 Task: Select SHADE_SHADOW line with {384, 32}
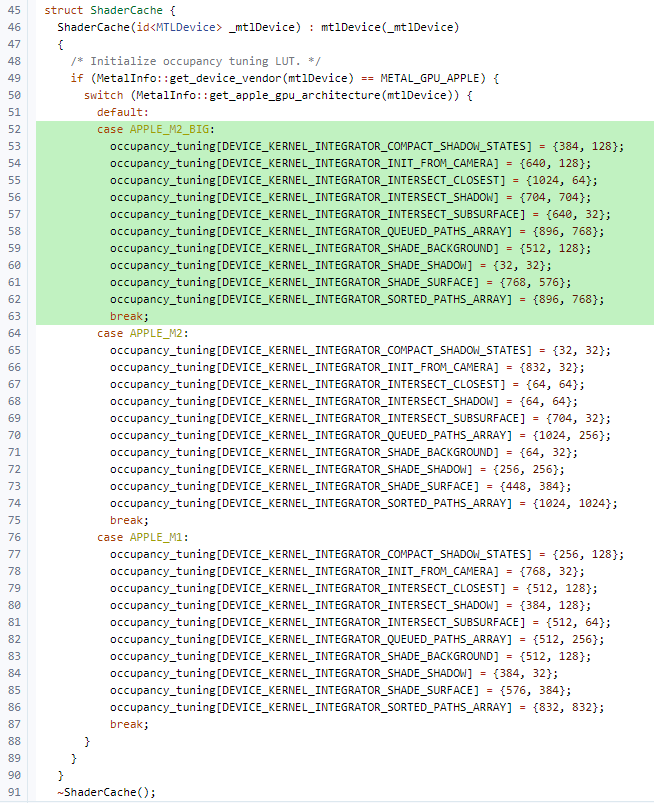point(334,673)
